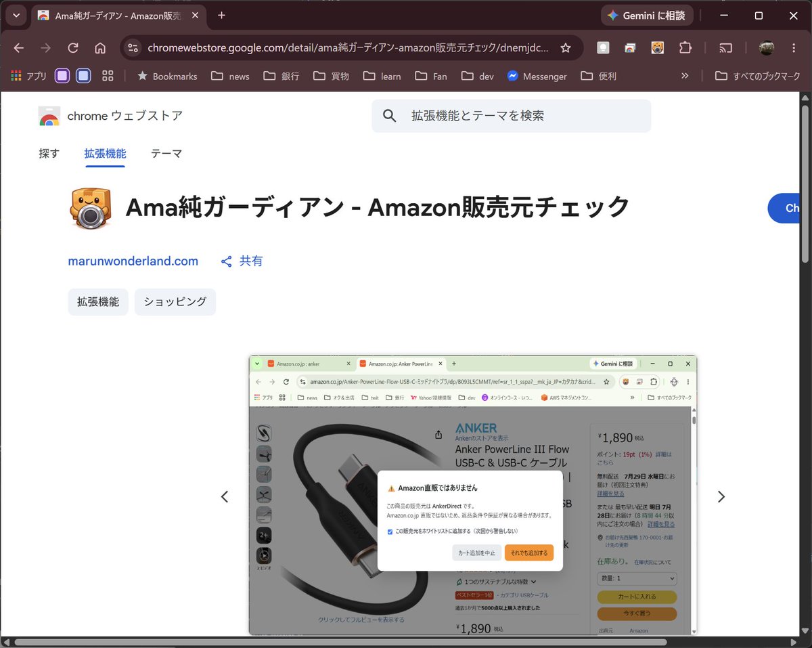This screenshot has height=648, width=812.
Task: Open the アプリ apps shortcut
Action: pos(28,76)
